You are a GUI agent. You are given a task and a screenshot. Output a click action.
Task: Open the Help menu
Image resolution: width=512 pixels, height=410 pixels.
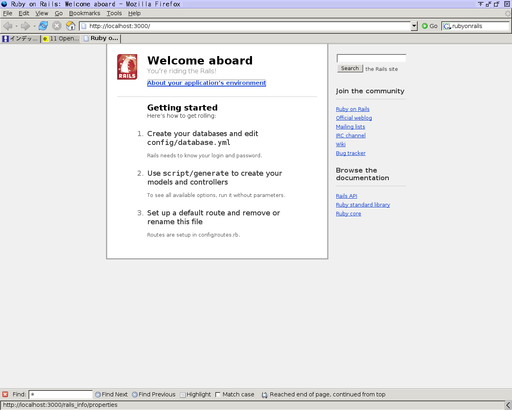[134, 13]
